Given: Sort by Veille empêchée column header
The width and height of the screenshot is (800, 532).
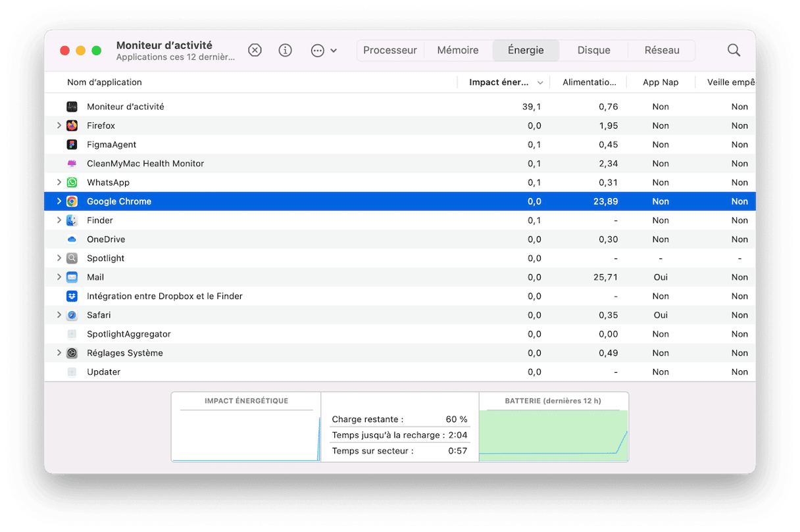Looking at the screenshot, I should (730, 82).
